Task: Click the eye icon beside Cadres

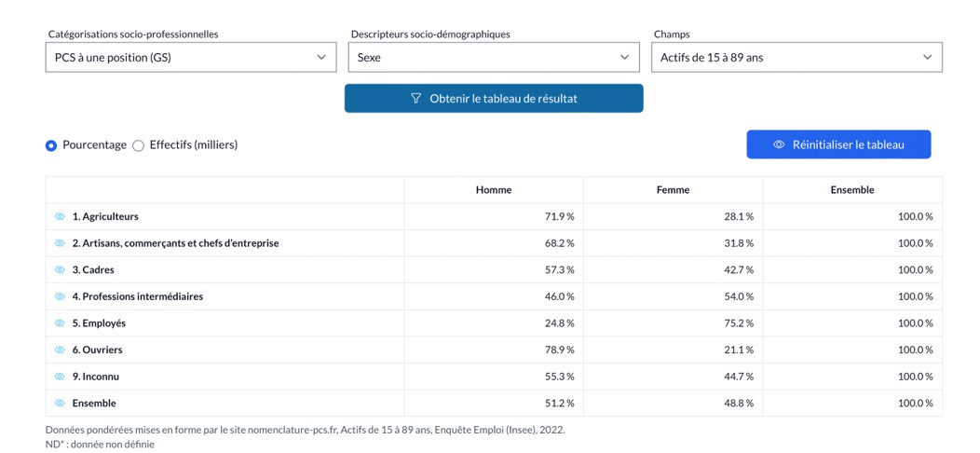Action: tap(60, 269)
